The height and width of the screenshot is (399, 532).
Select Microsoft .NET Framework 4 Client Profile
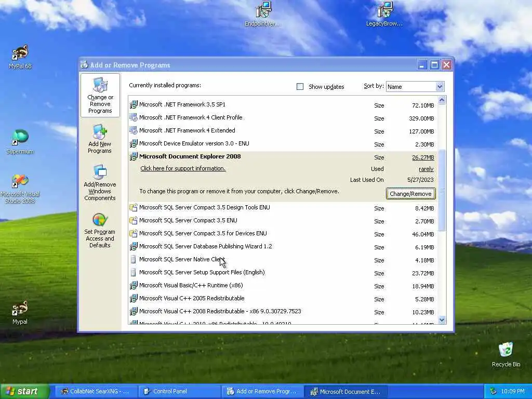[x=283, y=117]
